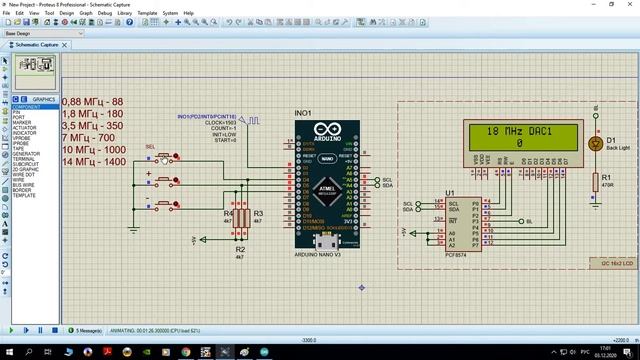Open the Base Design variant dropdown
Screen dimensions: 640x360
tap(43, 33)
